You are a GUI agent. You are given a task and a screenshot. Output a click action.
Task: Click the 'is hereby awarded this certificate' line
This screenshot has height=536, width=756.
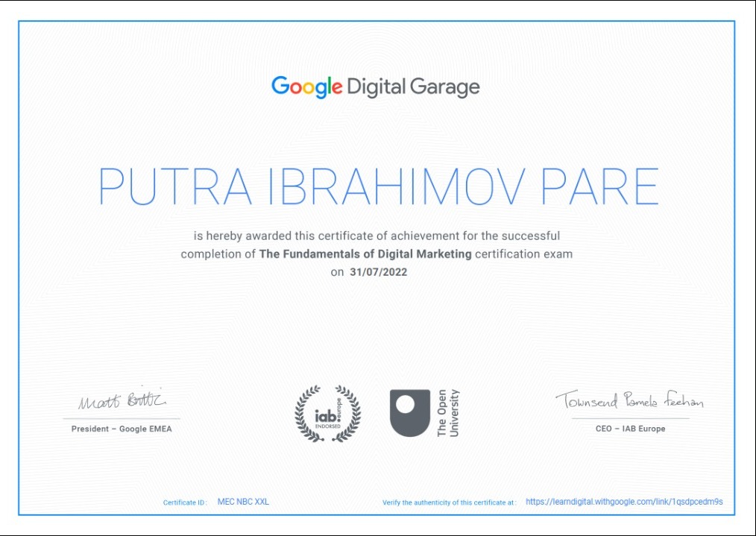pyautogui.click(x=377, y=236)
